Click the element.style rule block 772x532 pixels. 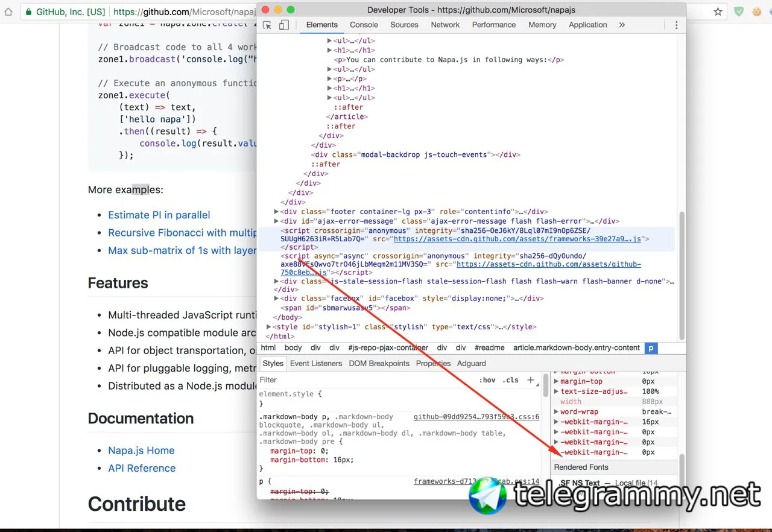point(290,399)
